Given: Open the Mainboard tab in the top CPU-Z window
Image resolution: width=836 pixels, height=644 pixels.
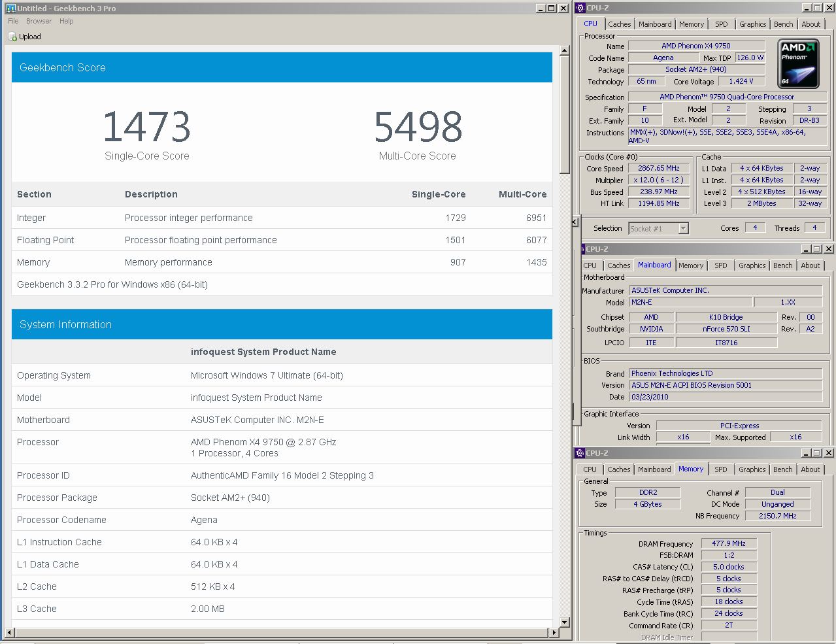Looking at the screenshot, I should (x=655, y=24).
